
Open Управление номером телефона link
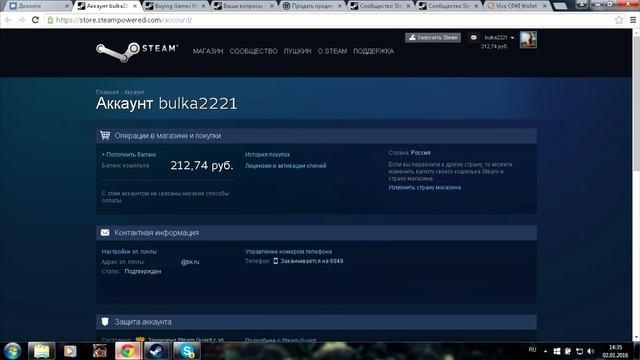pos(289,251)
